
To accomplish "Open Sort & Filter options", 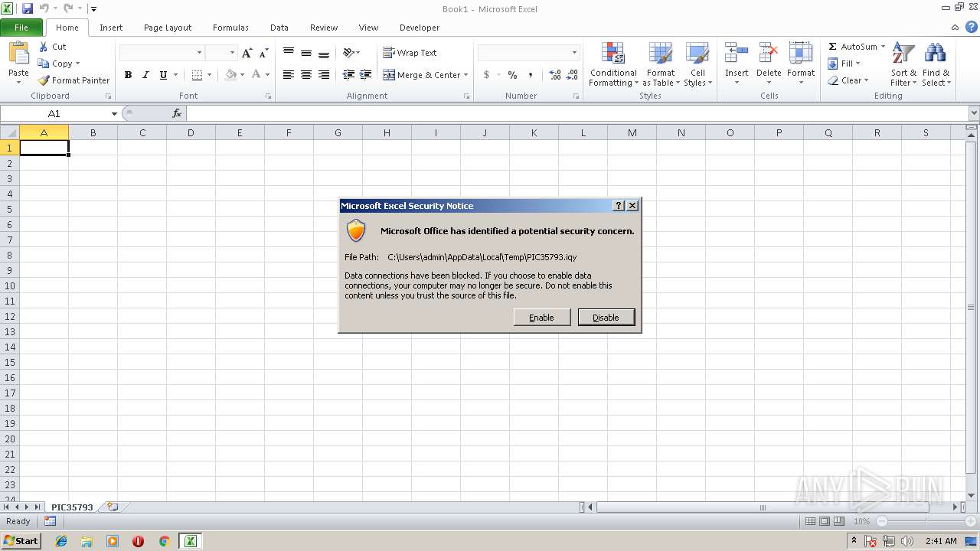I will [903, 65].
